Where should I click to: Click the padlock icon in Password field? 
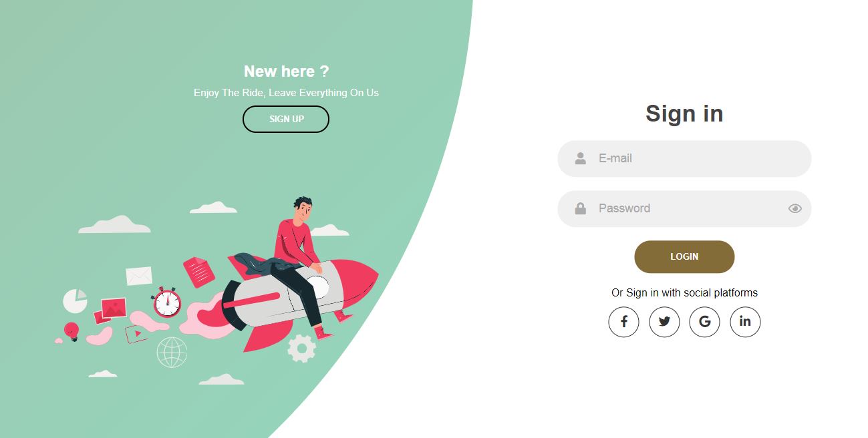[x=581, y=208]
